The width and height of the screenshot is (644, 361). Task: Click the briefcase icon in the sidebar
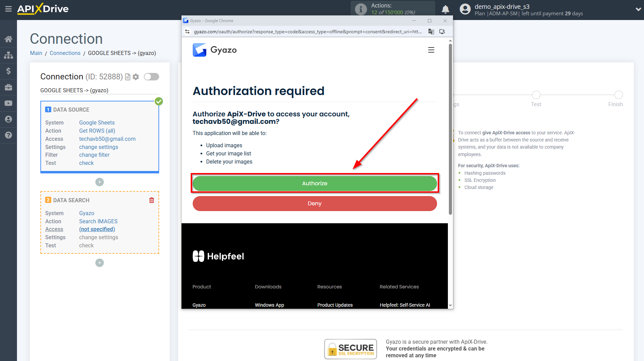(x=8, y=87)
